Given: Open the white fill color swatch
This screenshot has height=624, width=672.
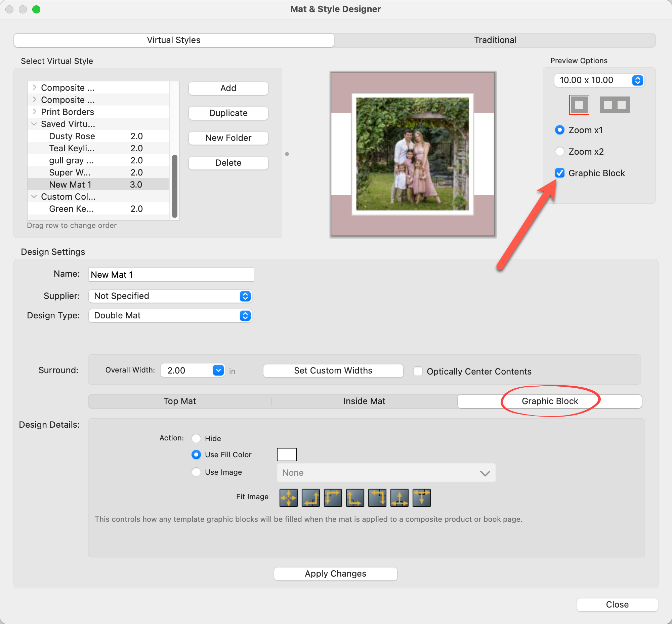Looking at the screenshot, I should point(287,454).
